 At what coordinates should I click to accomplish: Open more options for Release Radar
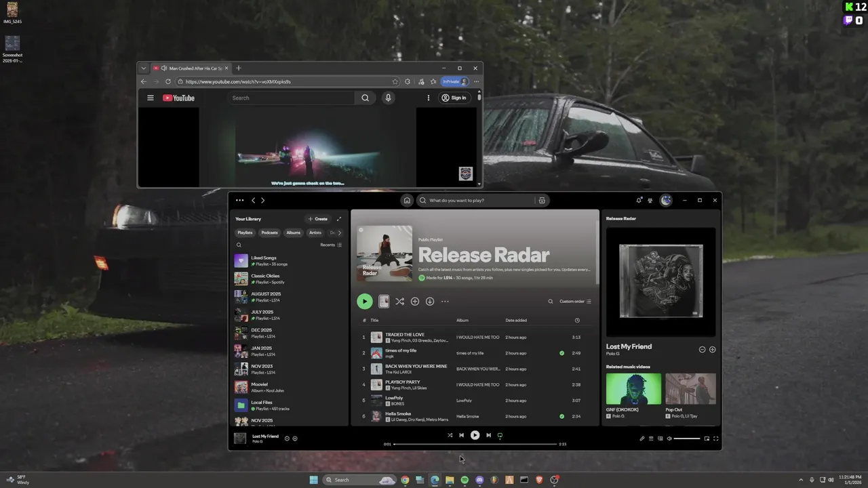pos(445,302)
